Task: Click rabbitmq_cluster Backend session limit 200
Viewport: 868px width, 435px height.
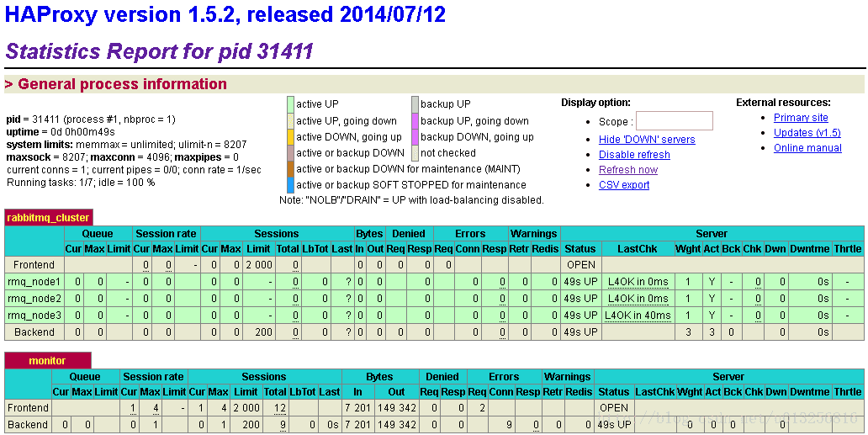Action: pos(259,332)
